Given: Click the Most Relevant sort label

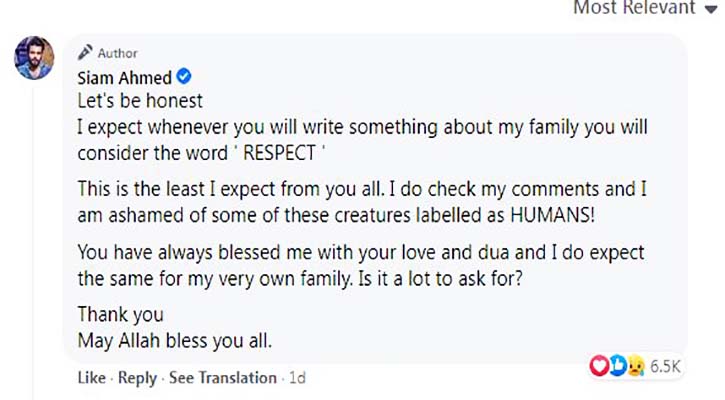Looking at the screenshot, I should pyautogui.click(x=633, y=8).
